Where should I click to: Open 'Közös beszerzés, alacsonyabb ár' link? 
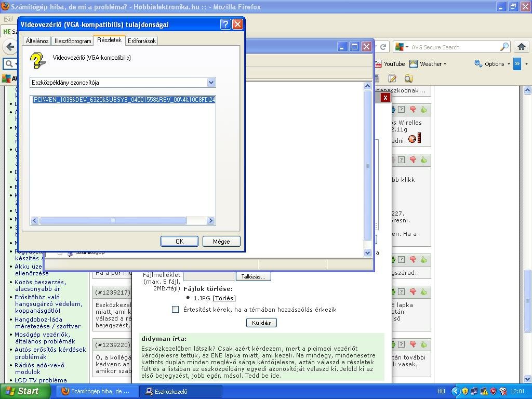pyautogui.click(x=40, y=285)
